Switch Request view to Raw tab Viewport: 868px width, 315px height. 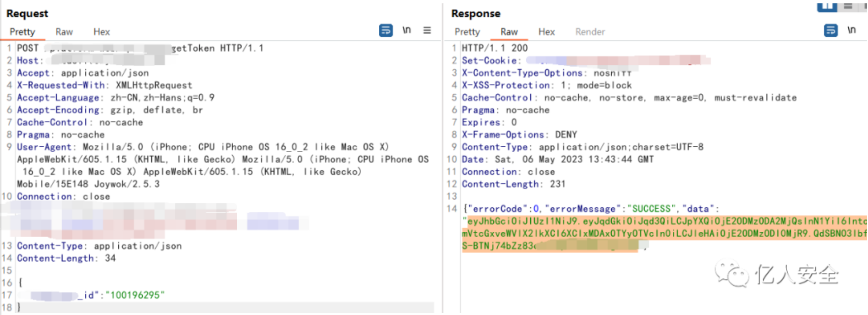click(x=64, y=32)
